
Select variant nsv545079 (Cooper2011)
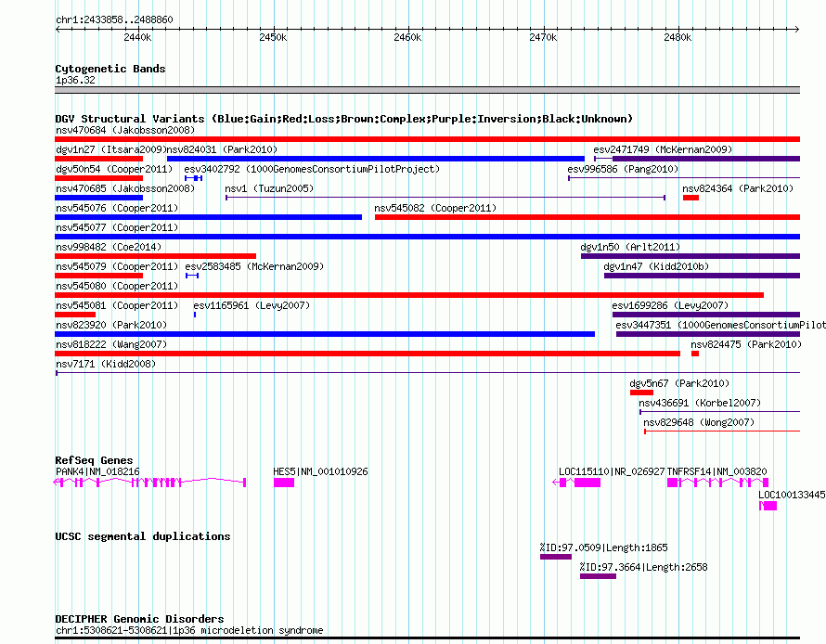click(x=117, y=266)
